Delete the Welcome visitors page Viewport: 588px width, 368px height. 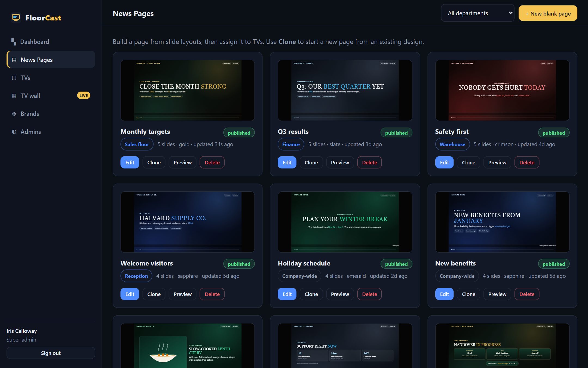[212, 294]
